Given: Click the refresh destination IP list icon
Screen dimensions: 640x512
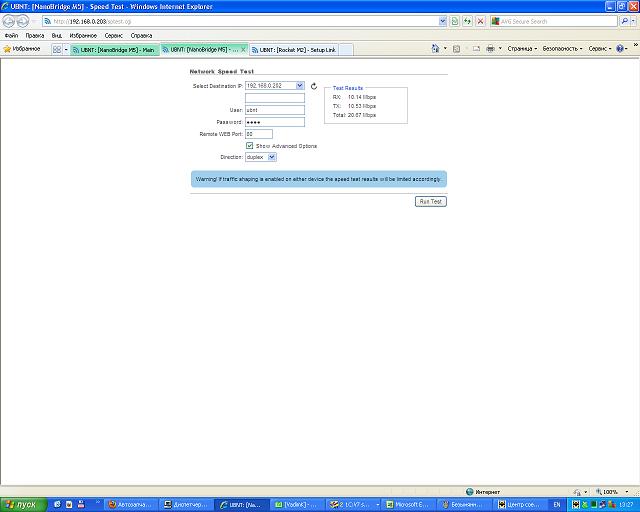Looking at the screenshot, I should 314,86.
